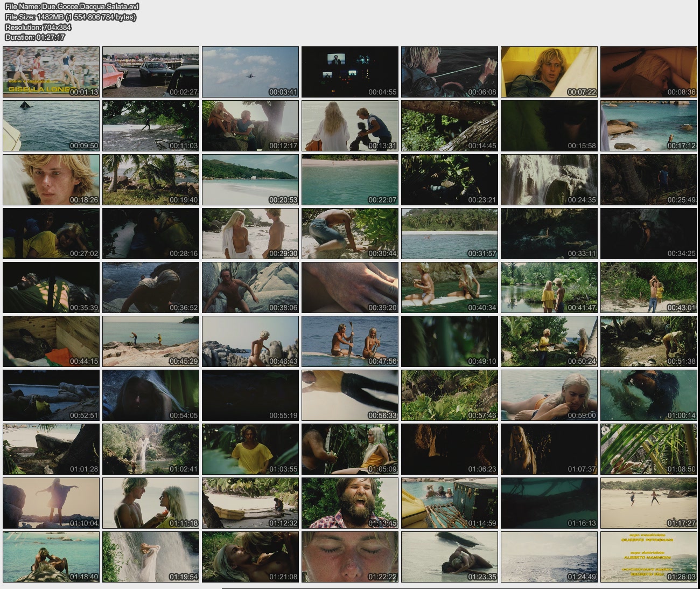Select the wooden hut interior thumbnail at 00:44:15
The width and height of the screenshot is (700, 589).
(51, 341)
